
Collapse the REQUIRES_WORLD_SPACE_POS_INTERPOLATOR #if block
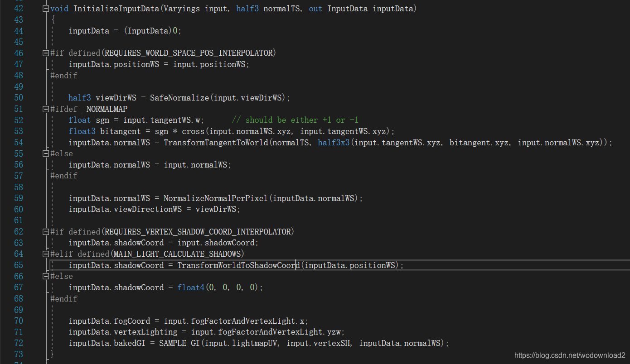pos(45,53)
